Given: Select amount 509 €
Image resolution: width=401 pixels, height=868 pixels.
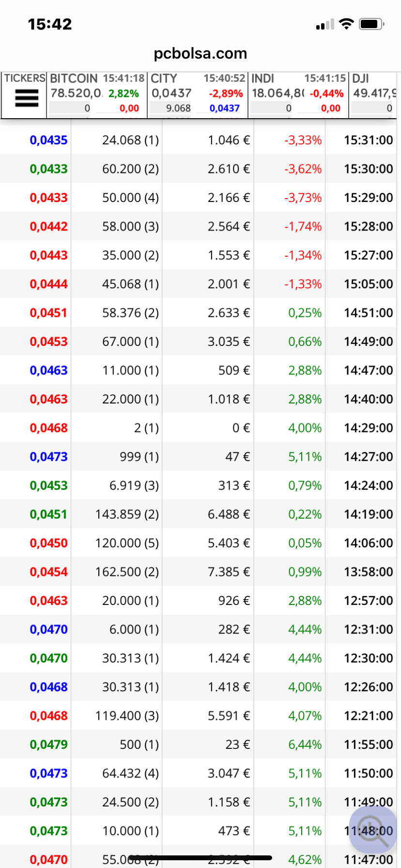Looking at the screenshot, I should pyautogui.click(x=234, y=371).
